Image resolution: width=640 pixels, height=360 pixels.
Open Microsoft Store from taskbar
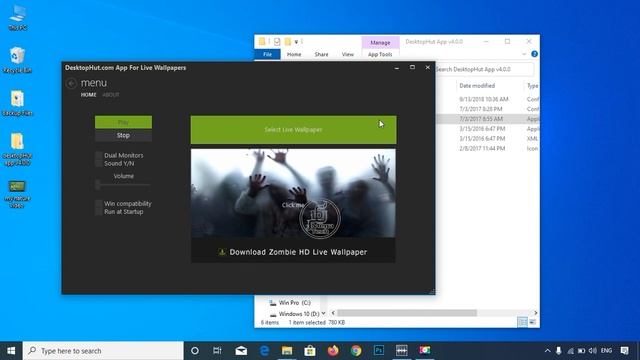(x=310, y=351)
